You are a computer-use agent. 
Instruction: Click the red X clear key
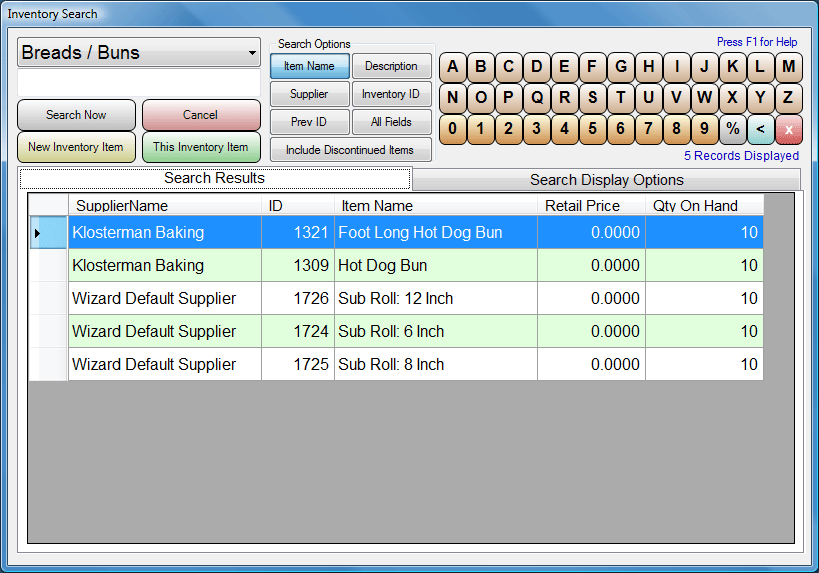click(788, 128)
